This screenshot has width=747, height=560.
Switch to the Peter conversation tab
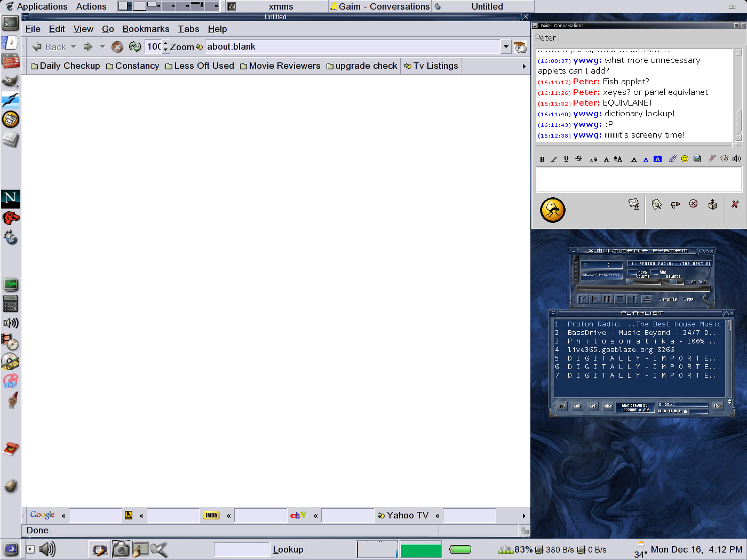(x=545, y=38)
